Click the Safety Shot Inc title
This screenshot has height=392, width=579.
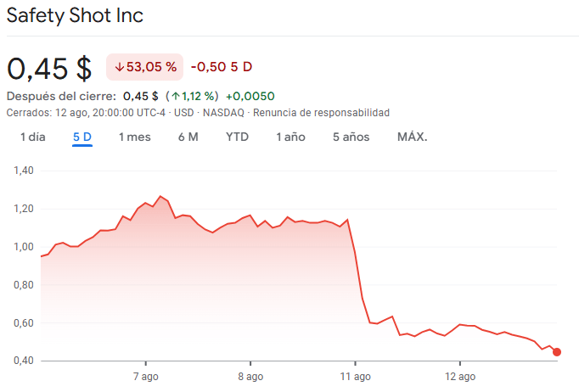pyautogui.click(x=75, y=16)
